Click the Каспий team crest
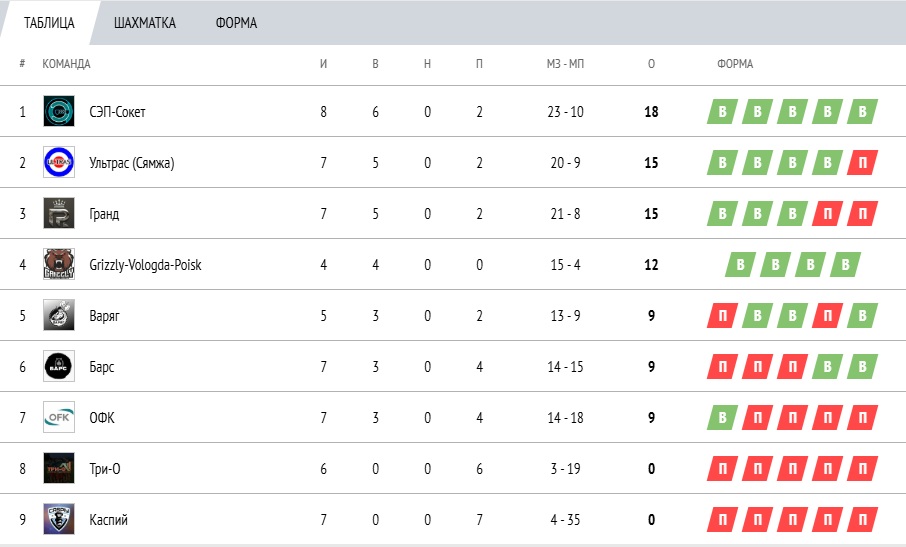The width and height of the screenshot is (906, 547). 59,519
